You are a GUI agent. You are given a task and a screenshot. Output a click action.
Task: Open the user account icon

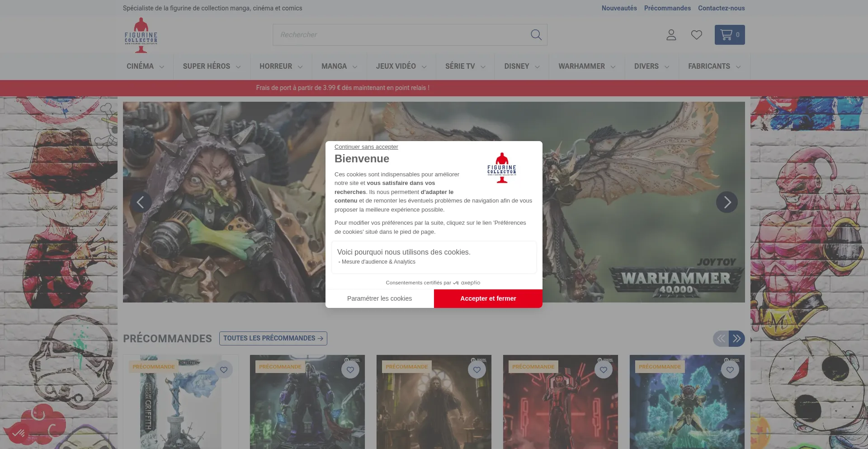click(x=671, y=35)
